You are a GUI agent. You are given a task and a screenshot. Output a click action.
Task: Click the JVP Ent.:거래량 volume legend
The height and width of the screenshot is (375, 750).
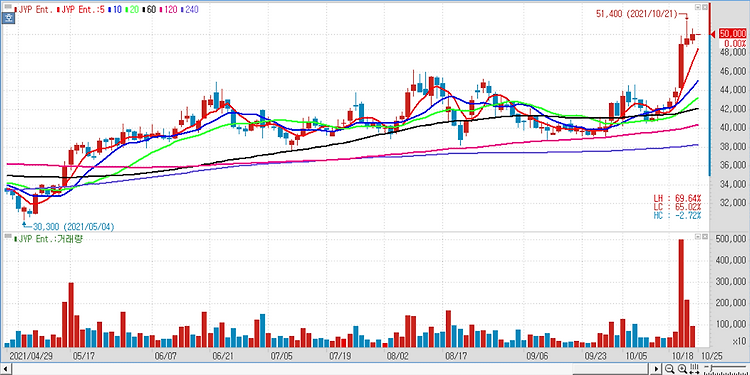[x=49, y=239]
